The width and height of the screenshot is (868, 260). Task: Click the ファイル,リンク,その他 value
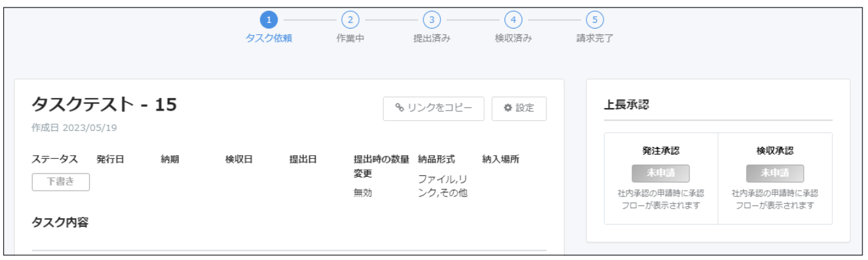[443, 186]
